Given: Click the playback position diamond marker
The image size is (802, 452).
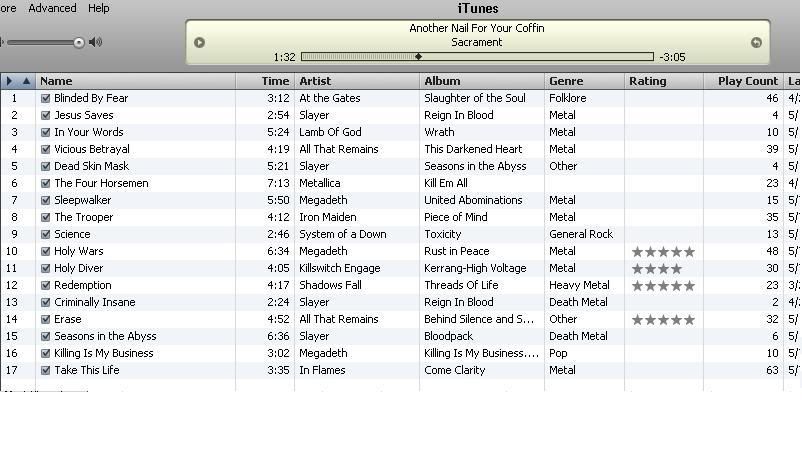Looking at the screenshot, I should (x=418, y=57).
